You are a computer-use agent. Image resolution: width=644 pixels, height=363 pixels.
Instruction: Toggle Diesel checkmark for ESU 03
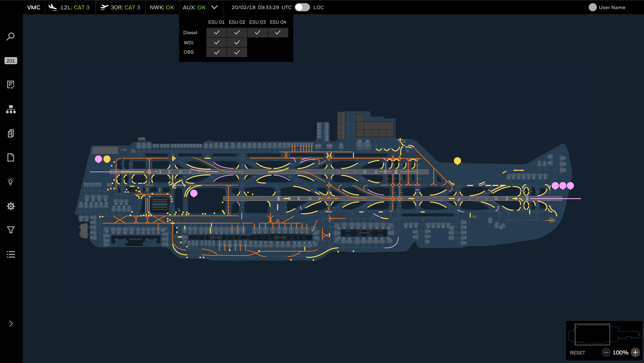click(x=258, y=33)
